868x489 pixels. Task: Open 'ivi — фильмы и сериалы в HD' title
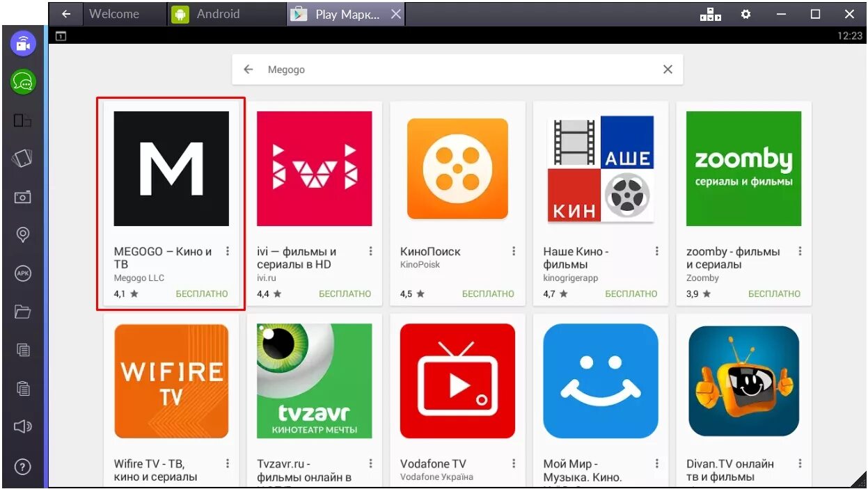pyautogui.click(x=297, y=257)
